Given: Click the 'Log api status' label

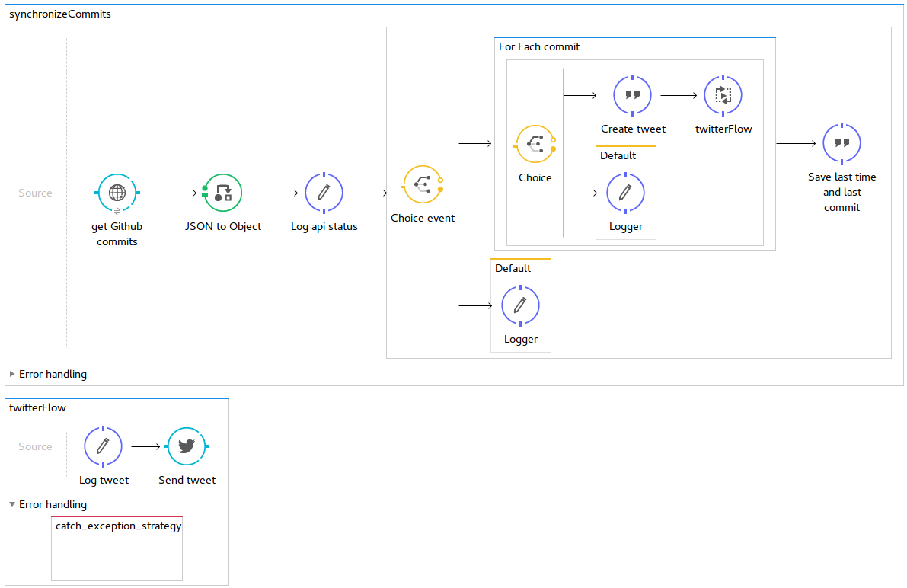Looking at the screenshot, I should pos(324,227).
